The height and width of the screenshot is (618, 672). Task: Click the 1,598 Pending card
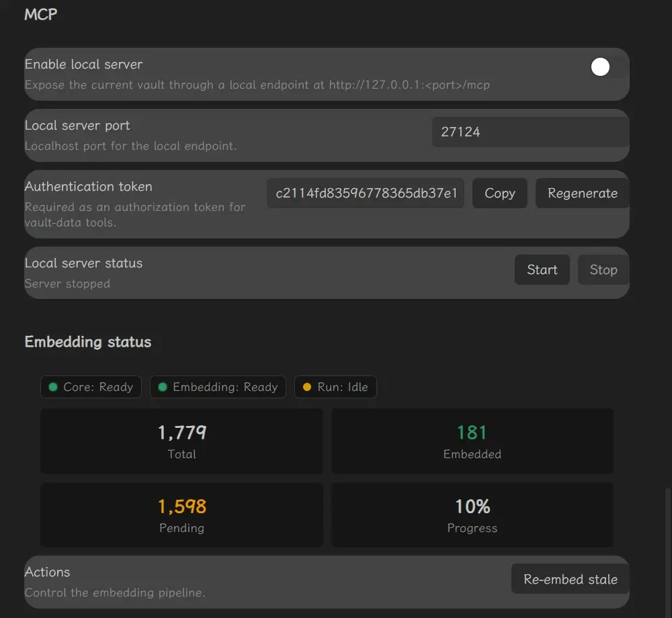(x=181, y=515)
